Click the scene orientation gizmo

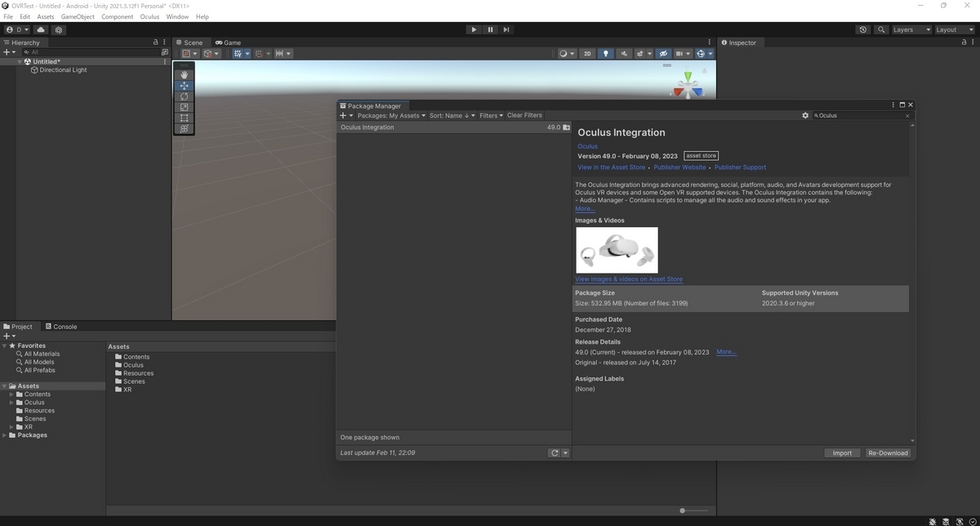pyautogui.click(x=688, y=86)
